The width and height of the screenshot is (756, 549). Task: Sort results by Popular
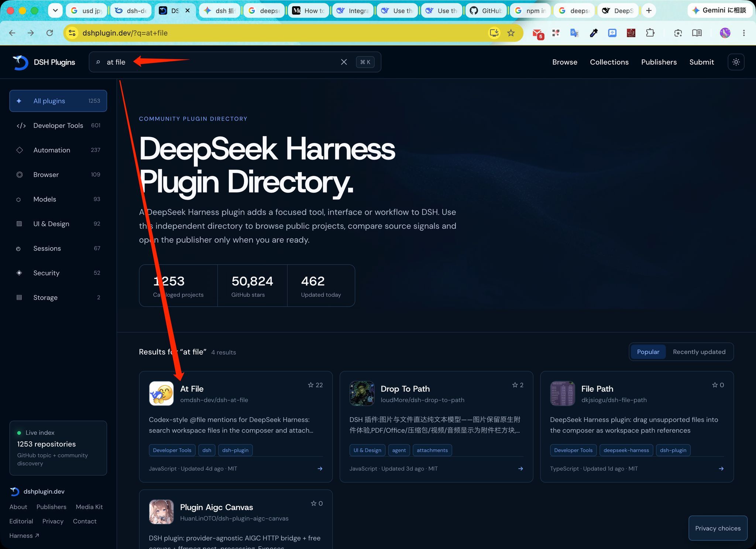point(648,352)
